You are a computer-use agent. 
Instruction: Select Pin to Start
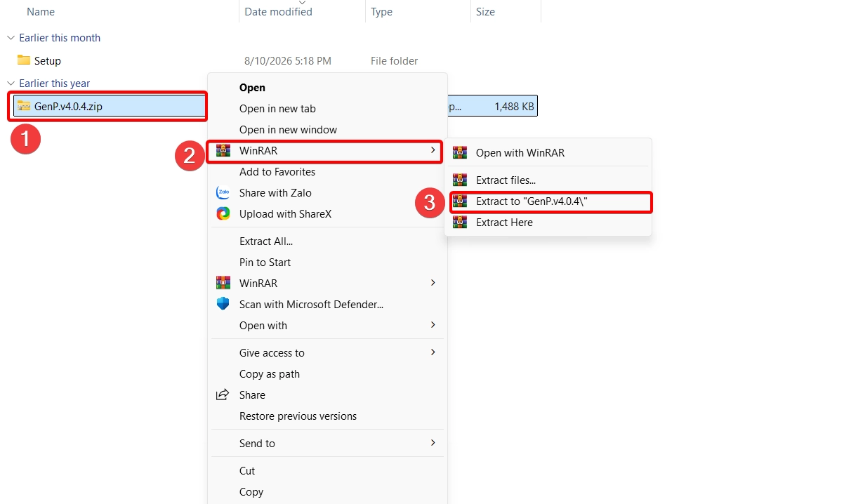(x=265, y=263)
